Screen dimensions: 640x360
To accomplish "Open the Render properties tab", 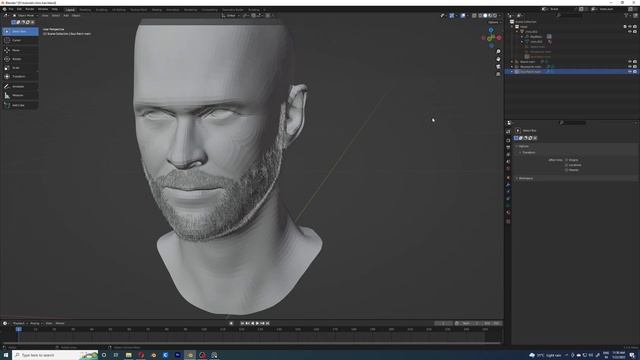I will click(x=508, y=140).
